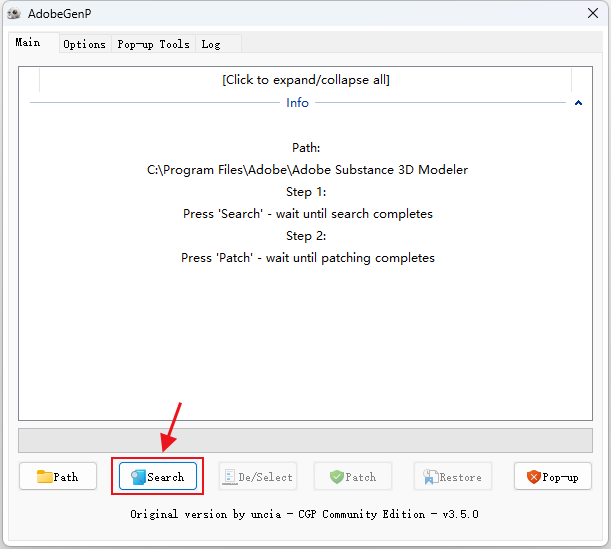Click the Info section heading

[297, 102]
